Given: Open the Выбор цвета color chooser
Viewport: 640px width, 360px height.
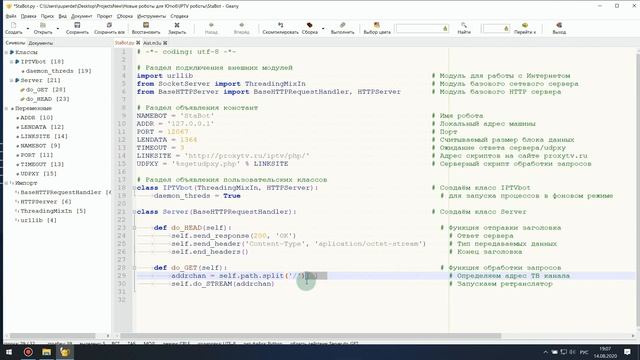Looking at the screenshot, I should point(377,25).
